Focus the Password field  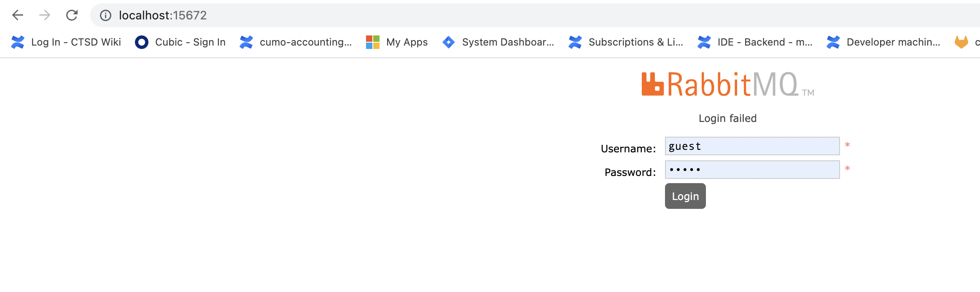click(752, 170)
